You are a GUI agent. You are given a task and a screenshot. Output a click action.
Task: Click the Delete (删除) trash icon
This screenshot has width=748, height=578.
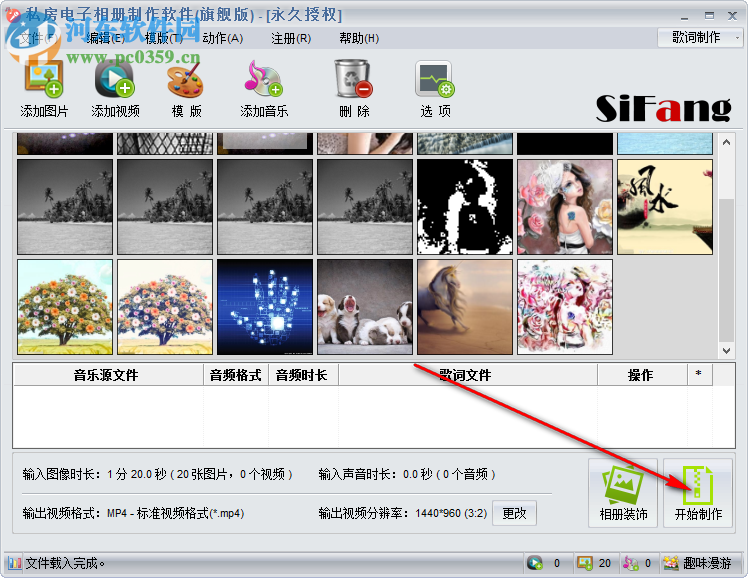[x=353, y=79]
